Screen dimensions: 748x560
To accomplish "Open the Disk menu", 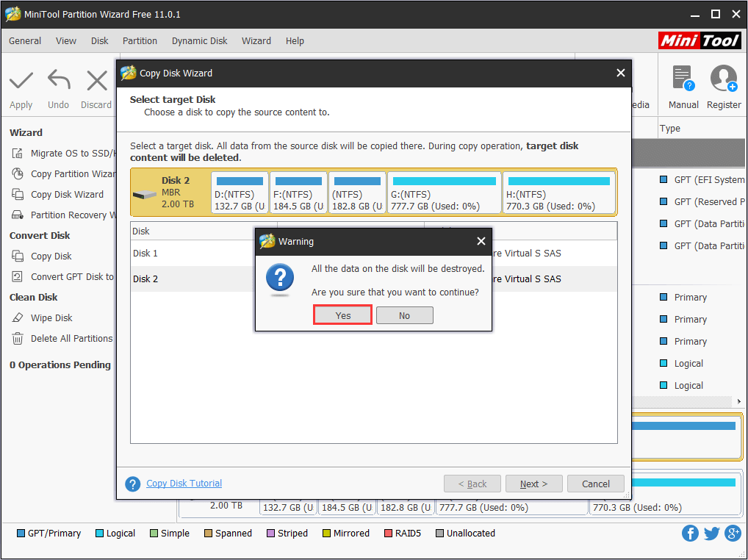I will 100,41.
